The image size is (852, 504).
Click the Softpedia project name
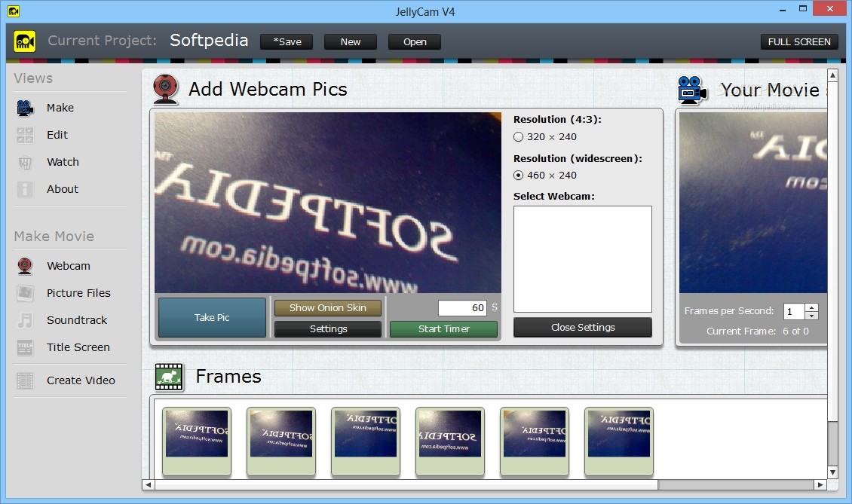pyautogui.click(x=209, y=40)
